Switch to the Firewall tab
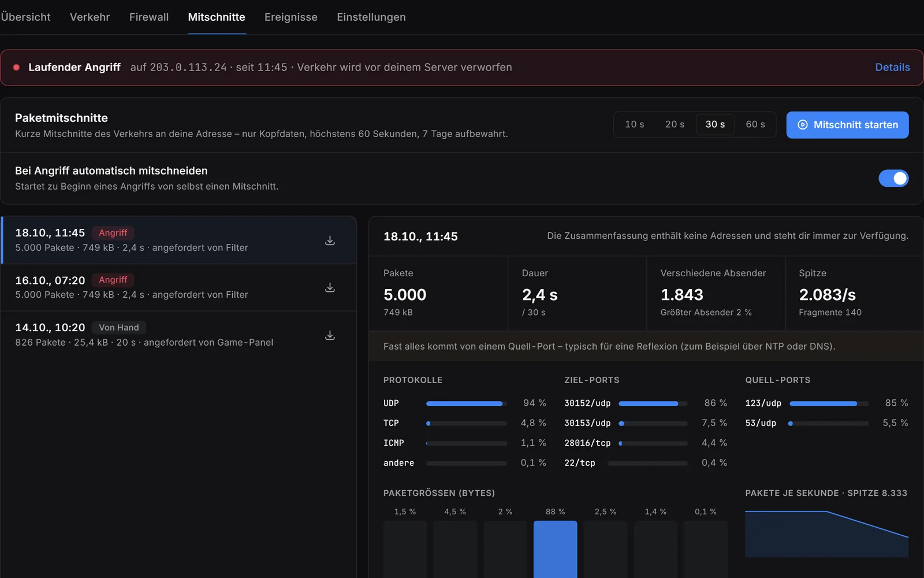The image size is (924, 578). (149, 17)
